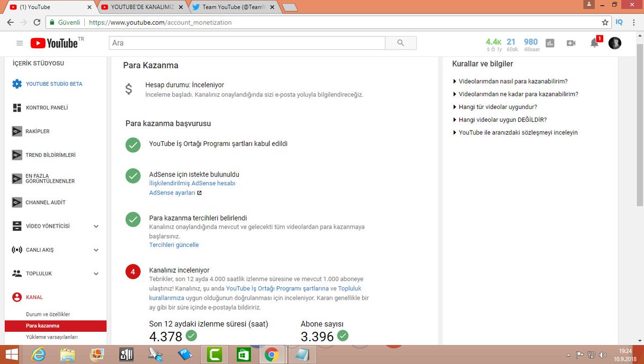The height and width of the screenshot is (364, 644).
Task: Switch to the 'YOUTUBE'DE KANALIMIZ' tab
Action: (x=143, y=7)
